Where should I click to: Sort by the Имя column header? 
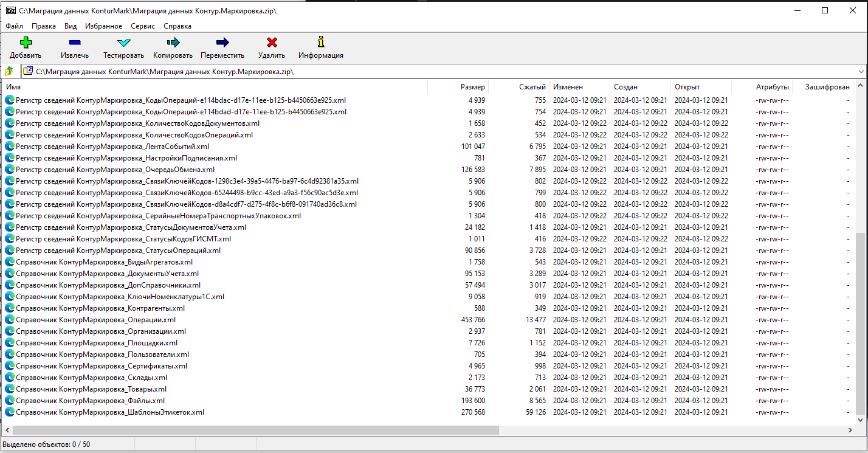tap(215, 87)
